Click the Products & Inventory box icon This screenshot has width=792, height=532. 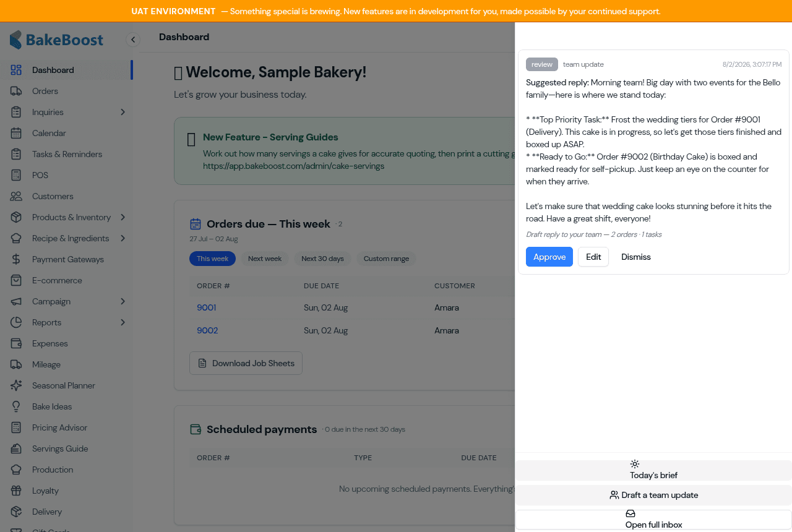(x=16, y=217)
